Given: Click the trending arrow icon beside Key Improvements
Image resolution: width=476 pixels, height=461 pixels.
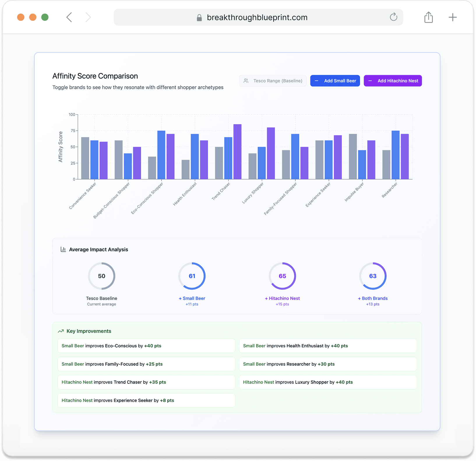Looking at the screenshot, I should [x=61, y=331].
